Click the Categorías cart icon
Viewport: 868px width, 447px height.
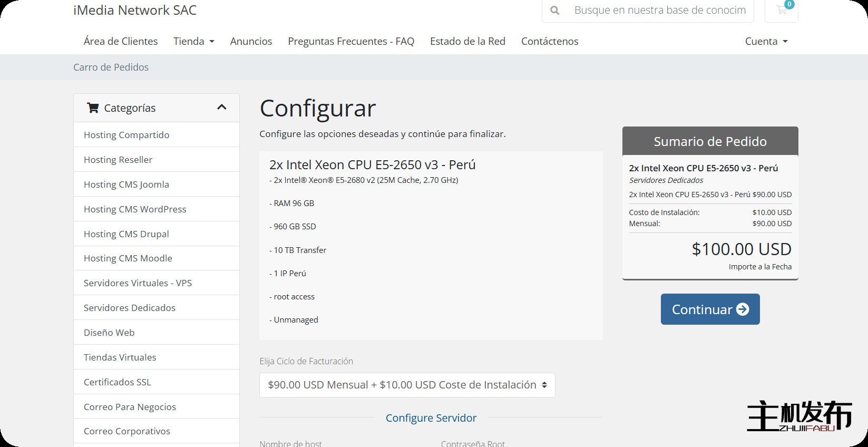click(93, 108)
